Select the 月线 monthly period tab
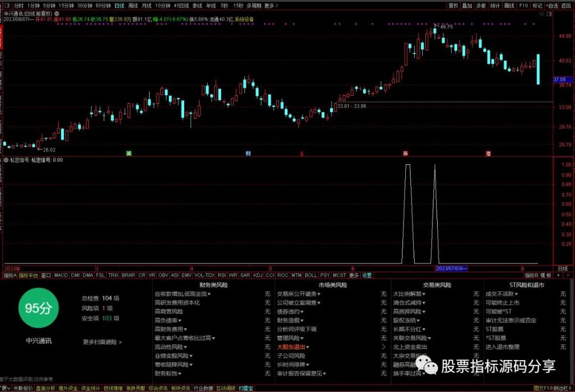The image size is (575, 392). pyautogui.click(x=147, y=5)
